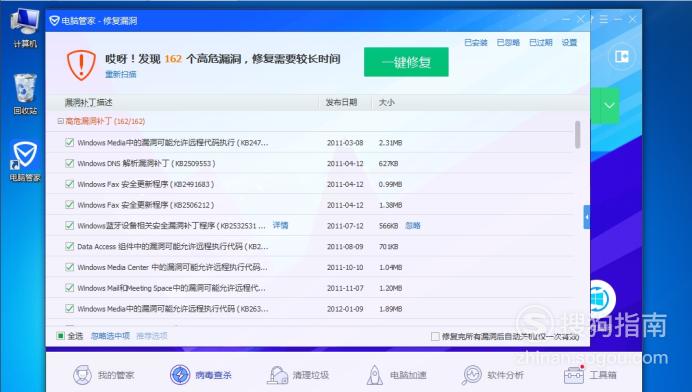Click the blue side panel collapse arrow
Screen dimensions: 692x392
(x=587, y=217)
